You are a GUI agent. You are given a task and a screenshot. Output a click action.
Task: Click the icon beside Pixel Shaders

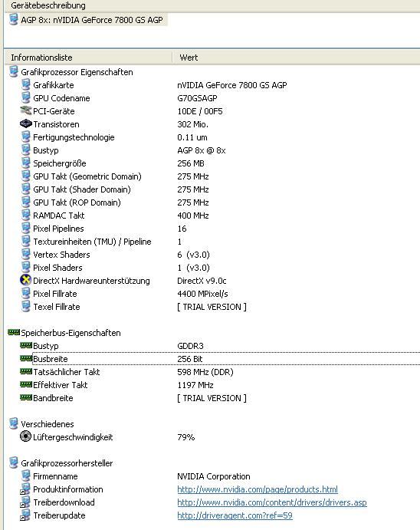(25, 267)
